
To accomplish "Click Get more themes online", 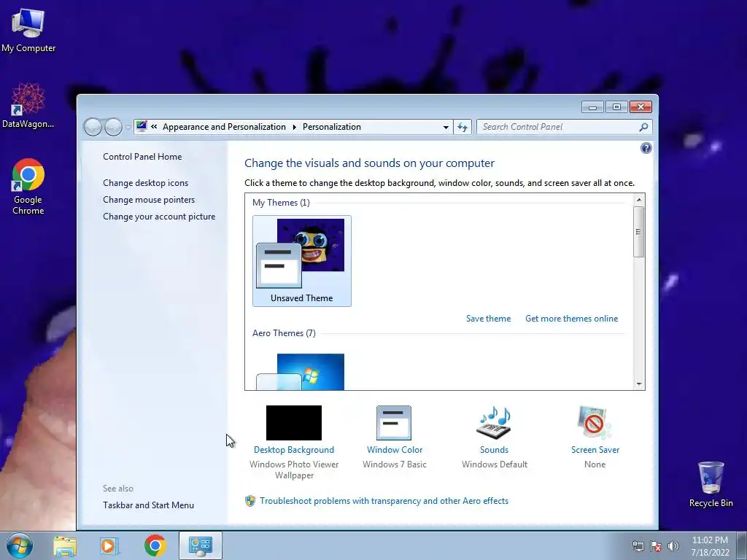I will point(571,319).
